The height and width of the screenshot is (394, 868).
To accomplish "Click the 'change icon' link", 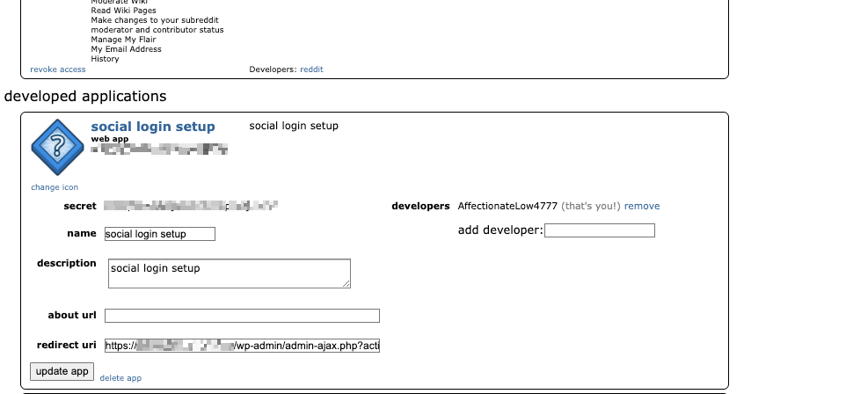I will tap(55, 187).
